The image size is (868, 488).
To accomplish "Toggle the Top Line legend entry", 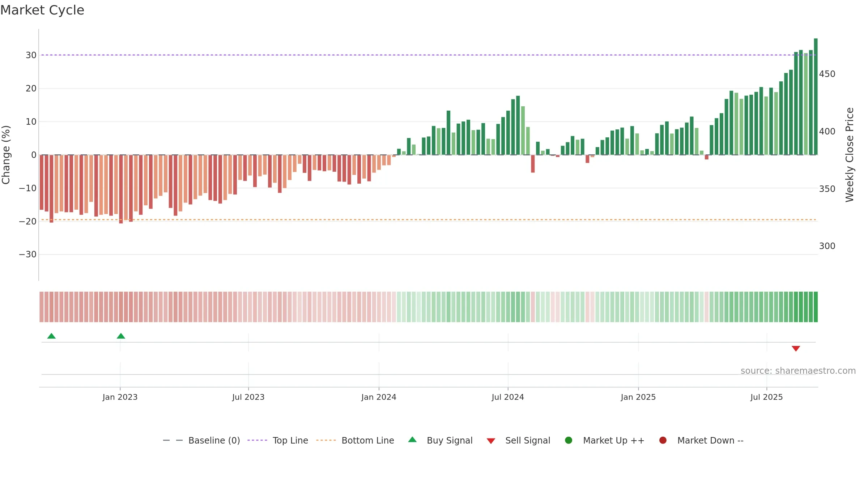I will tap(278, 440).
